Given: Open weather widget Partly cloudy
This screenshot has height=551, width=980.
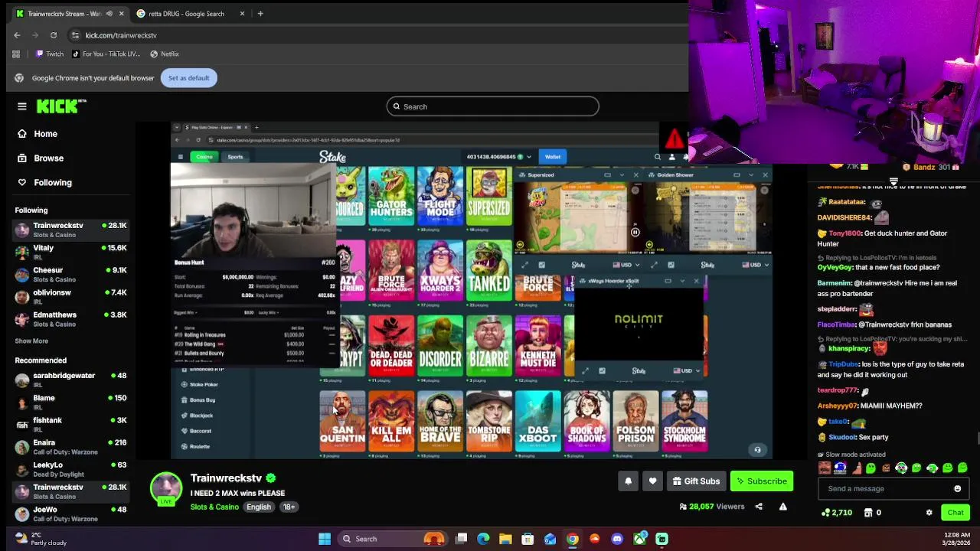Looking at the screenshot, I should point(41,539).
